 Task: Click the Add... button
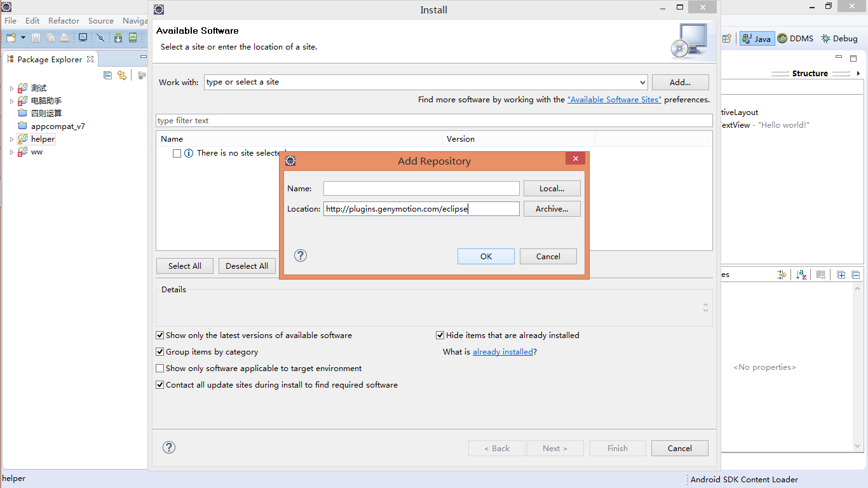pyautogui.click(x=680, y=82)
